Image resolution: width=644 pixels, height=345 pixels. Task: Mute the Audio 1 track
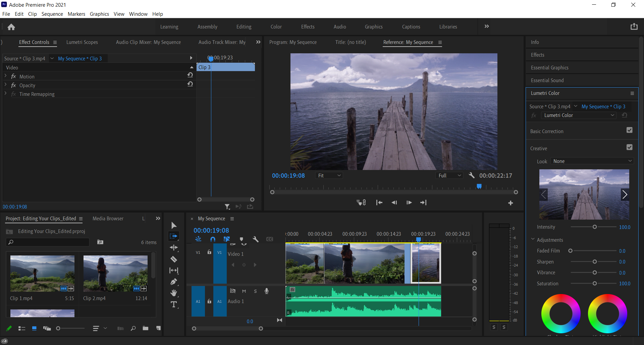[244, 291]
